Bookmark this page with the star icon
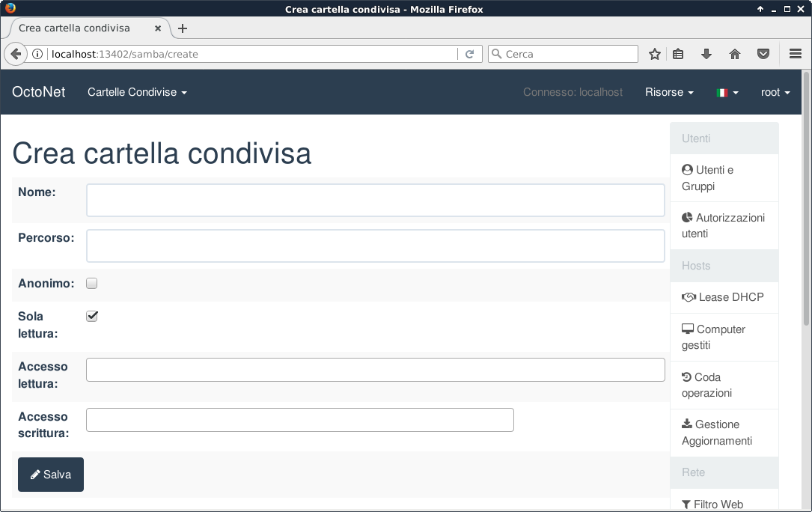Screen dimensions: 812x512 coord(655,54)
